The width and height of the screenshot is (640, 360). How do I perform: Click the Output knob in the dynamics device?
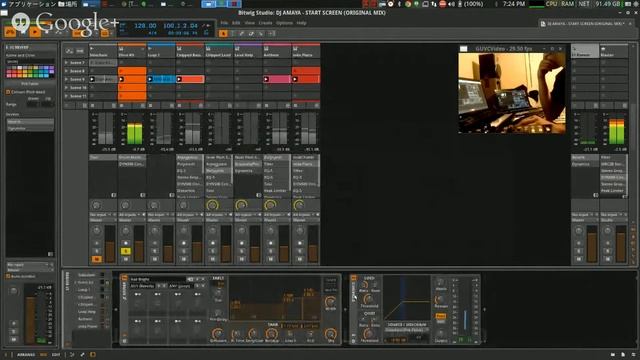[x=440, y=333]
